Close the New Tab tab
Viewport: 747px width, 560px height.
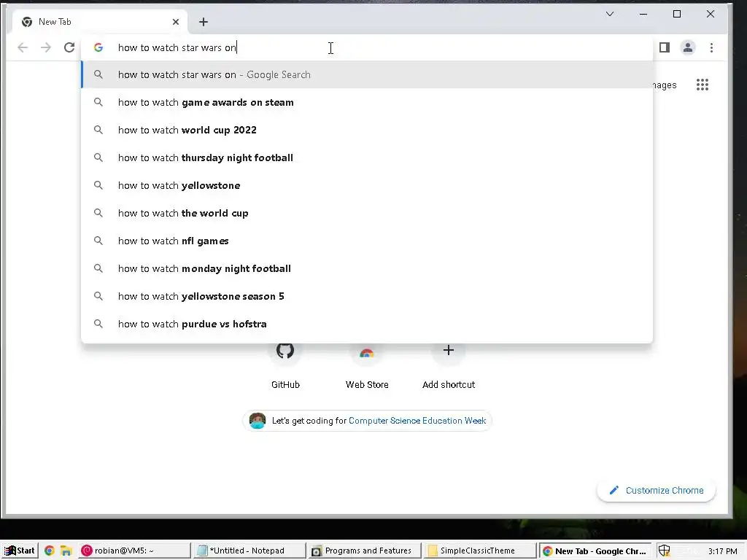176,22
